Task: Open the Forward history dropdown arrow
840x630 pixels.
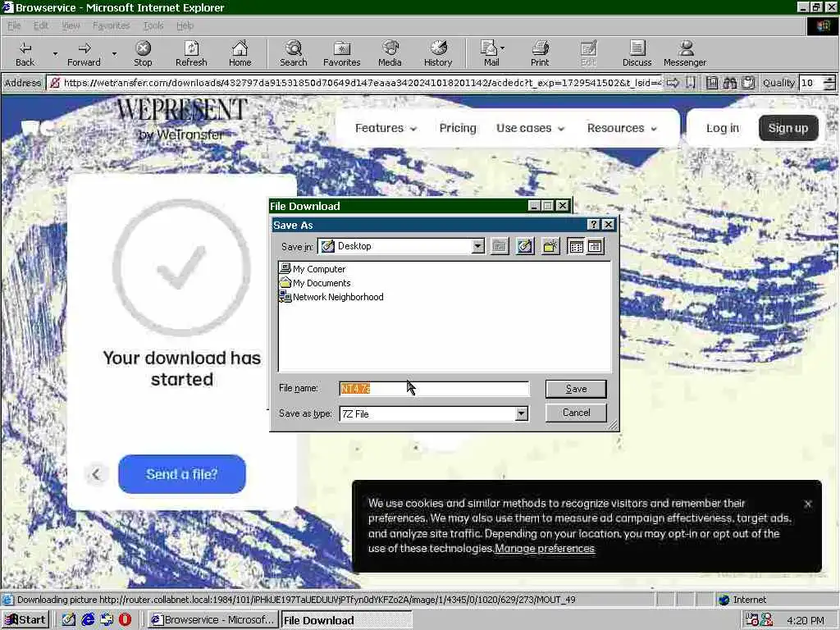Action: point(114,53)
